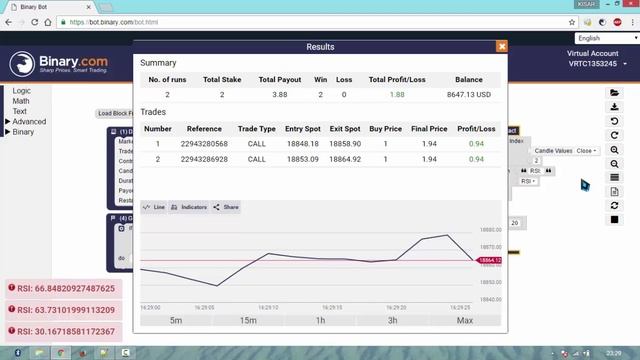This screenshot has width=640, height=360.
Task: Click the rearrange blocks stacked-bars icon
Action: click(614, 178)
